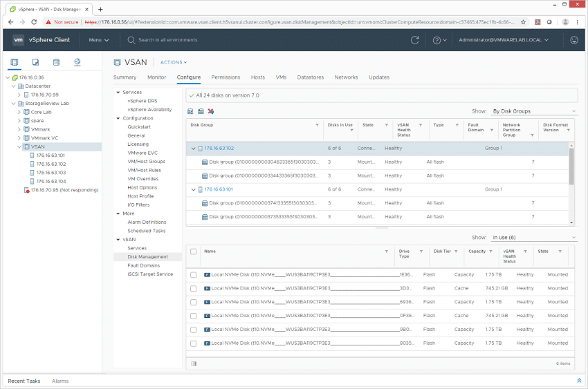Reload the browser page

coord(34,22)
